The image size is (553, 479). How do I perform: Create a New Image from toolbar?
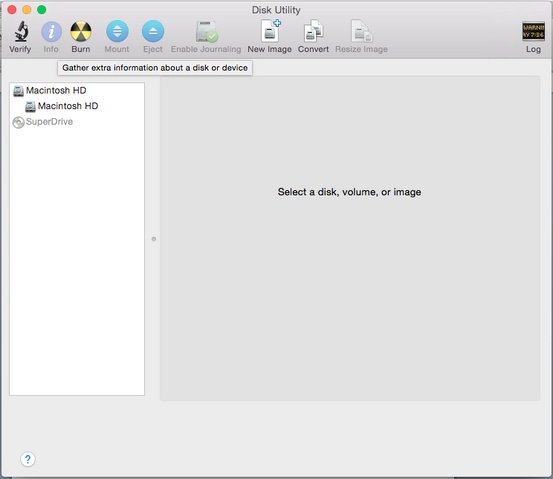[271, 31]
